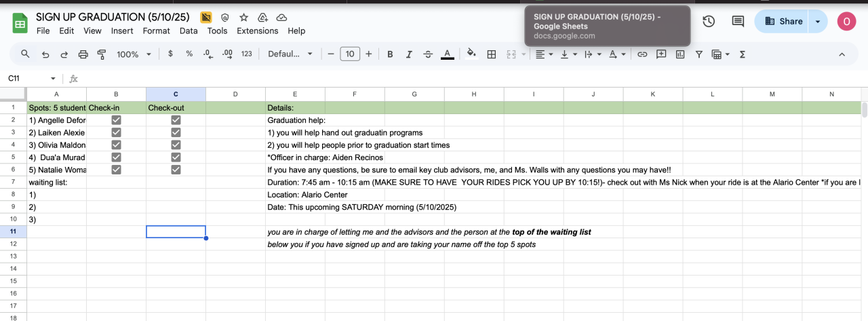Insert a chart
Image resolution: width=868 pixels, height=321 pixels.
(x=680, y=54)
